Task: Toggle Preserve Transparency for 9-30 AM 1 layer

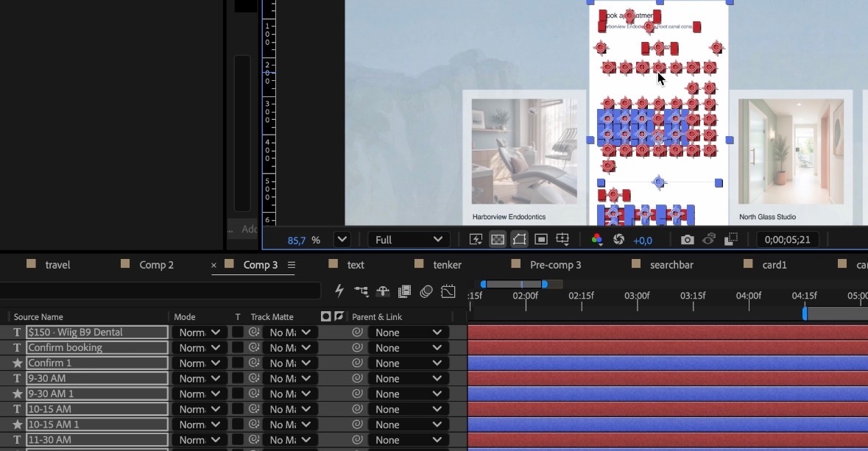Action: pyautogui.click(x=238, y=394)
